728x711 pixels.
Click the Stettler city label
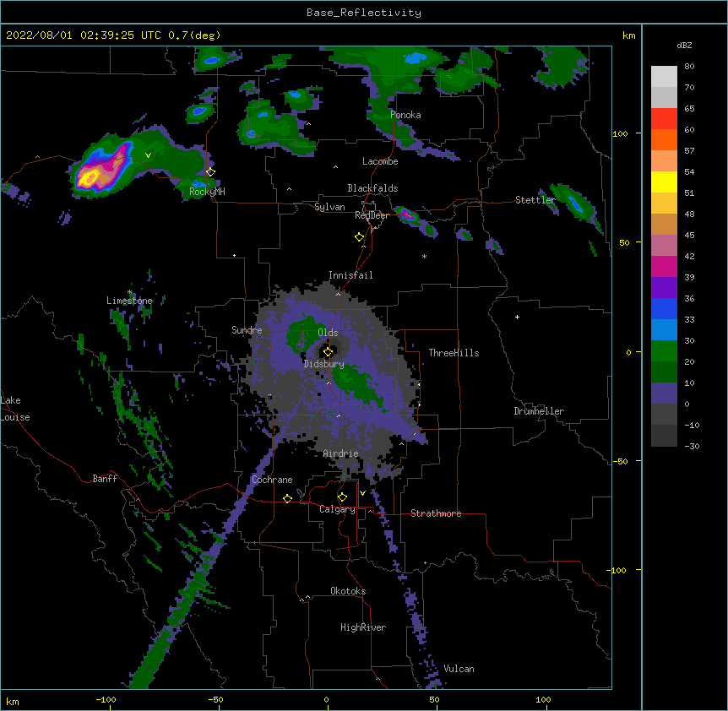[x=535, y=200]
